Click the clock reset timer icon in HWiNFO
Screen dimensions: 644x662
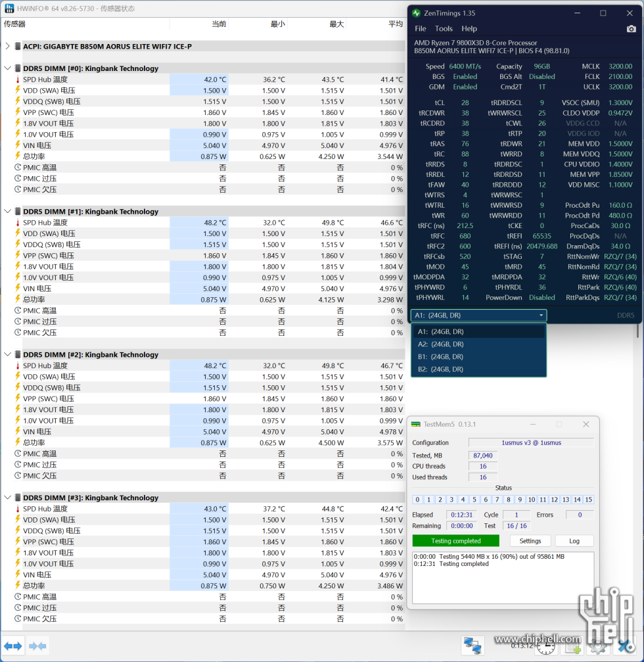[x=545, y=647]
